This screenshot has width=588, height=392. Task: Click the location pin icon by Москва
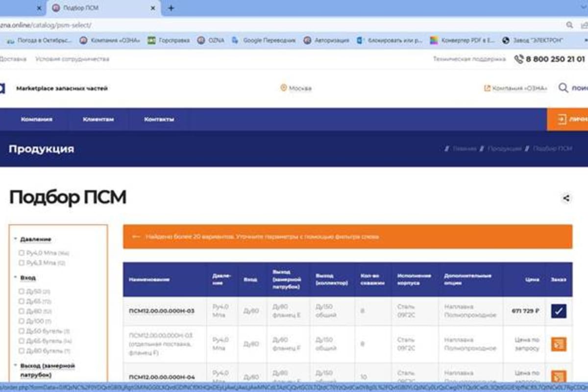point(283,88)
